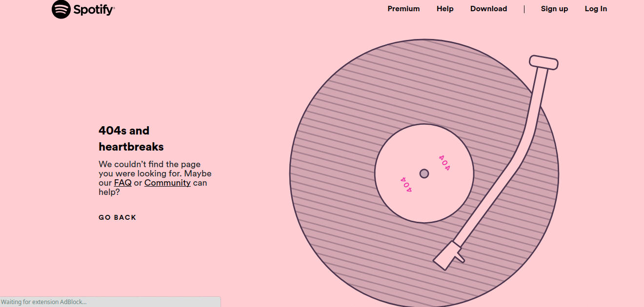The width and height of the screenshot is (644, 307).
Task: Open the FAQ link
Action: point(123,183)
